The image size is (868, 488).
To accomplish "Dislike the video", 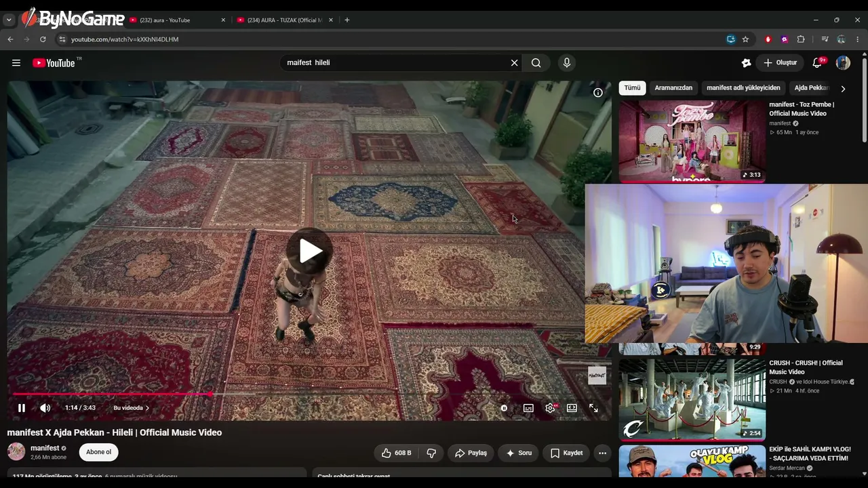I will (x=431, y=453).
